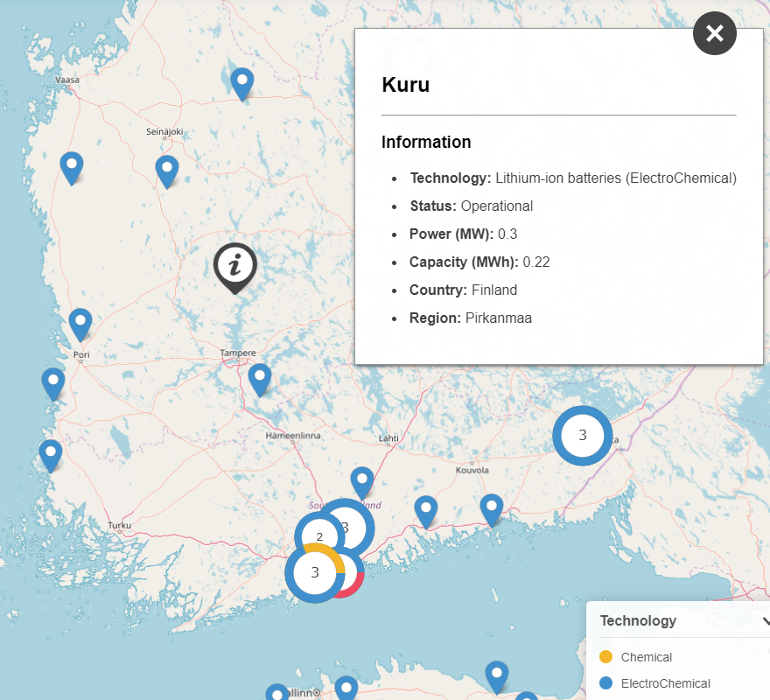Click the Status: Operational line
770x700 pixels.
point(472,206)
